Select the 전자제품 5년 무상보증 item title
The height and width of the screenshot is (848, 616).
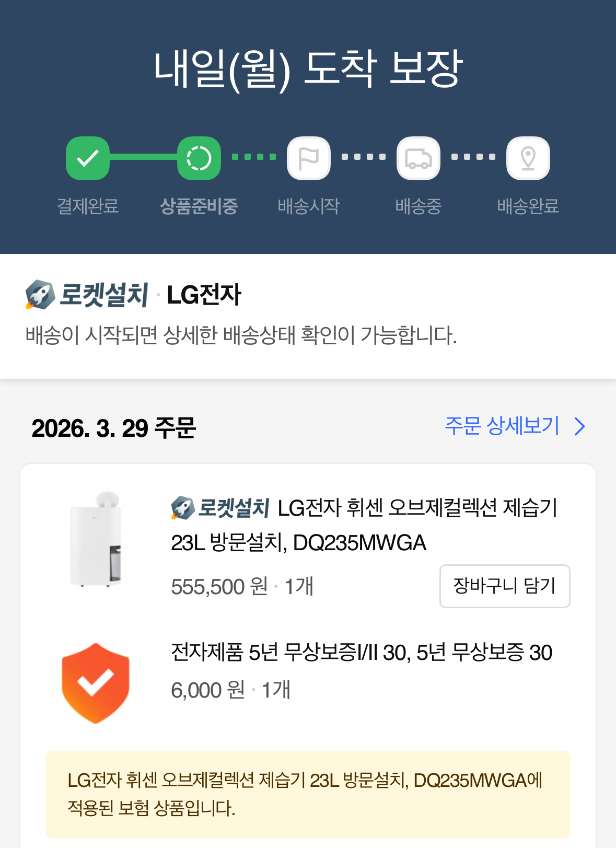coord(362,653)
